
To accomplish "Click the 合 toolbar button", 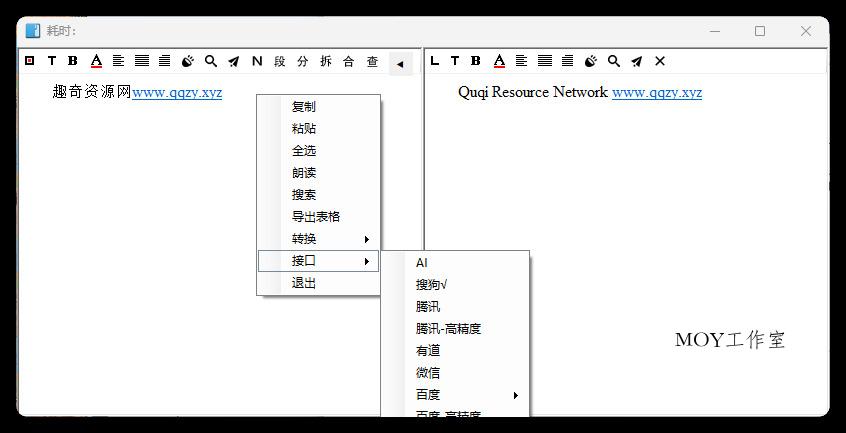I will click(349, 61).
